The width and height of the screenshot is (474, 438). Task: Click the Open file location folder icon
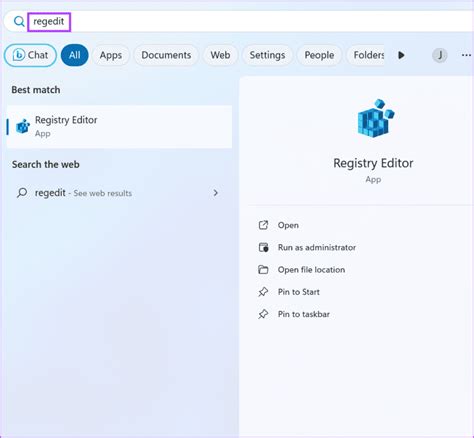point(263,269)
